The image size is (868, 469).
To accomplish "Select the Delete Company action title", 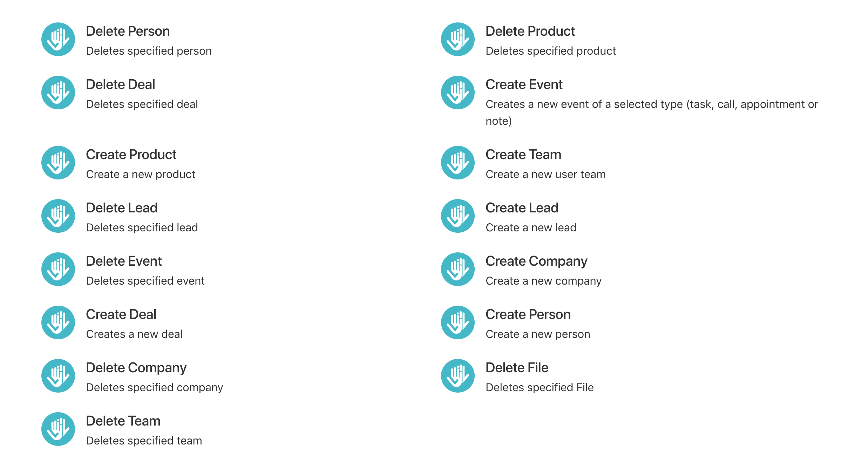I will tap(136, 368).
